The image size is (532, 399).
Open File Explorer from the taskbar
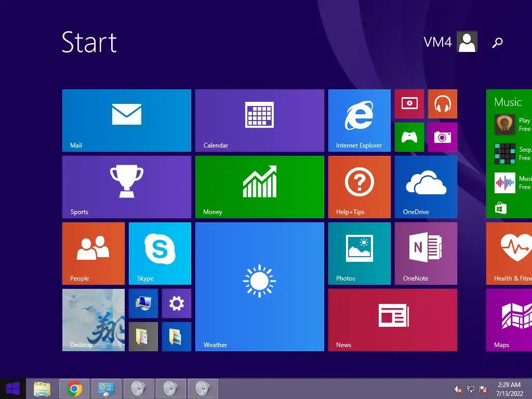(42, 389)
